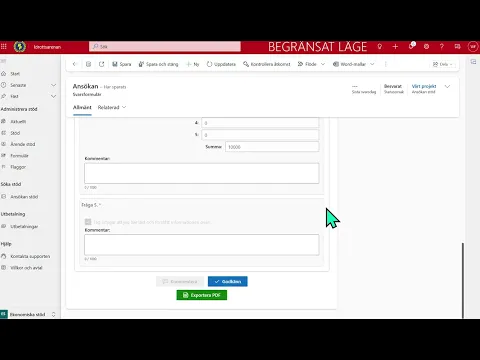Open Formulär in the sidebar
Image resolution: width=480 pixels, height=360 pixels.
tap(19, 156)
